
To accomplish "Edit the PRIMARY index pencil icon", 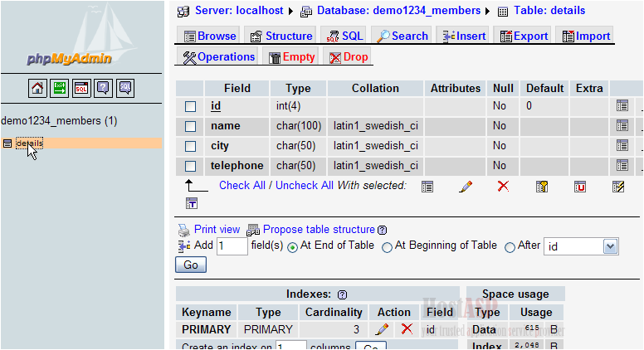I will click(x=382, y=329).
